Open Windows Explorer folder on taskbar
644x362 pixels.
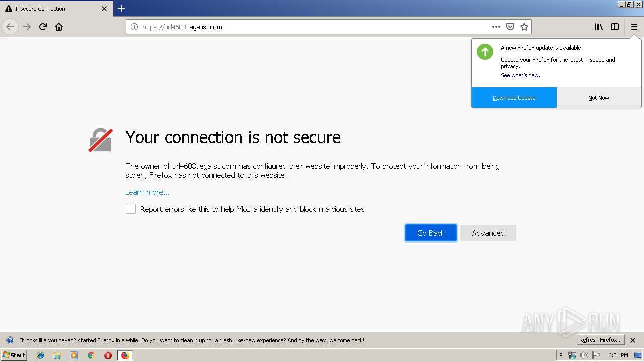click(57, 355)
